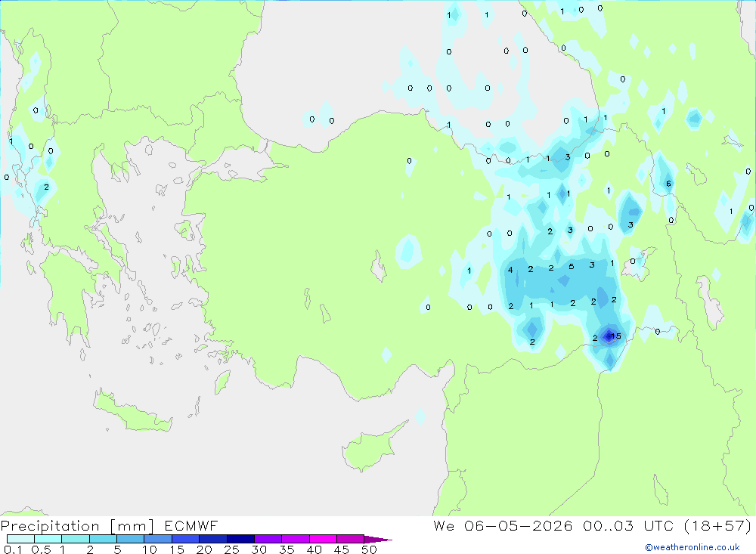756x554 pixels.
Task: Click the '45' legend scale label
Action: (x=342, y=549)
